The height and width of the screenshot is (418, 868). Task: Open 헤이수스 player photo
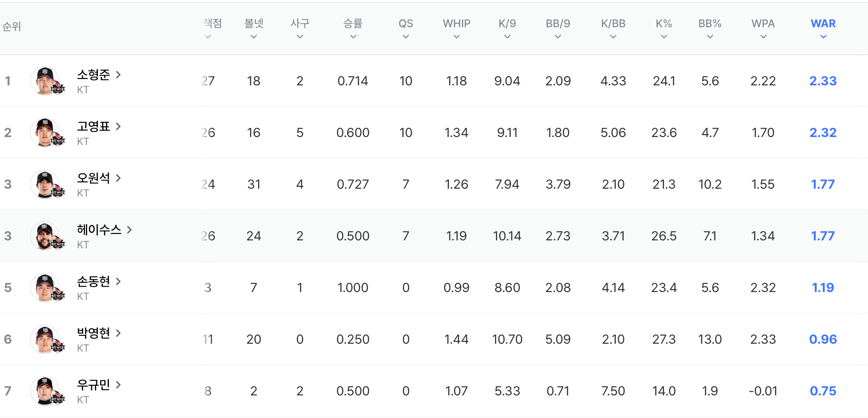(45, 236)
